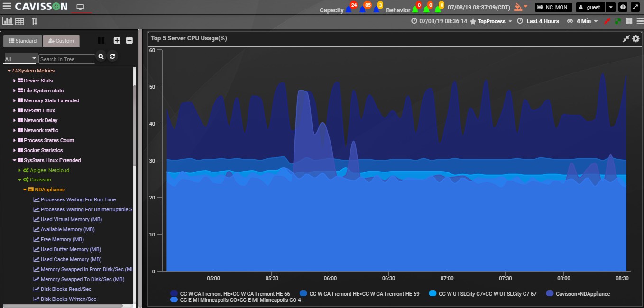644x308 pixels.
Task: Switch to table view icon
Action: point(19,21)
